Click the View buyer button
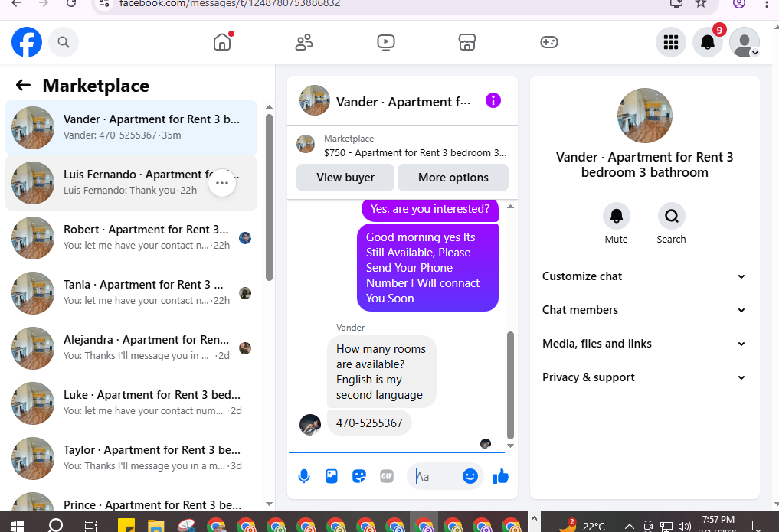Screen dimensions: 779x532 pyautogui.click(x=345, y=178)
